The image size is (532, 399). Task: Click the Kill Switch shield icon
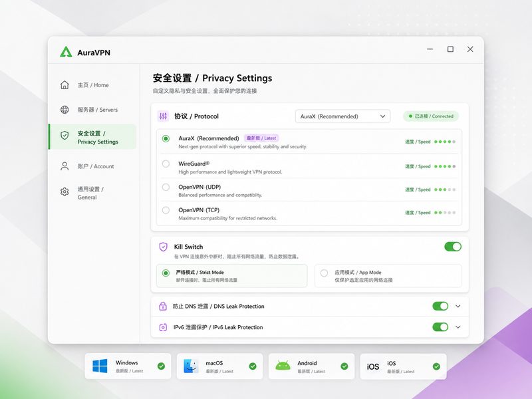pos(163,247)
